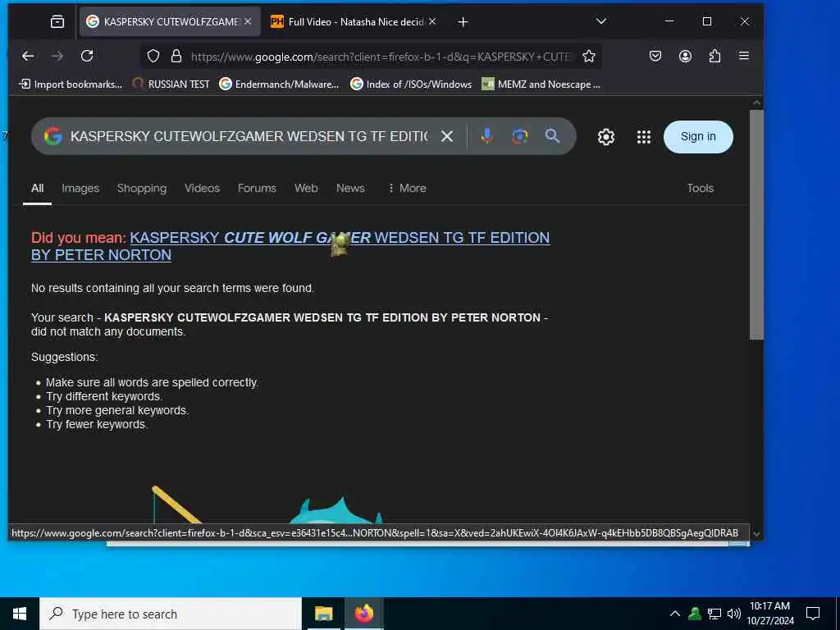Select the KASPERSKY CUTEWOLFZGAMER browser tab
Viewport: 840px width, 630px height.
[x=171, y=22]
